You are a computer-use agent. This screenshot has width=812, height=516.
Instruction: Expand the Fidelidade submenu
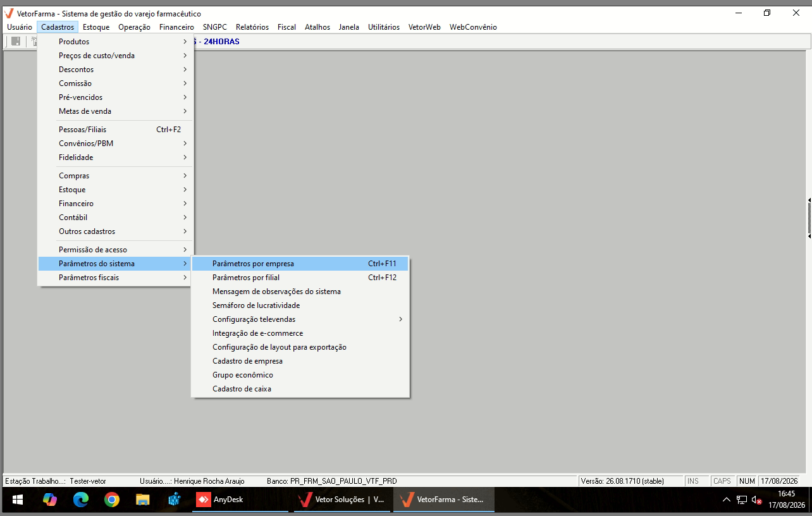pos(116,157)
